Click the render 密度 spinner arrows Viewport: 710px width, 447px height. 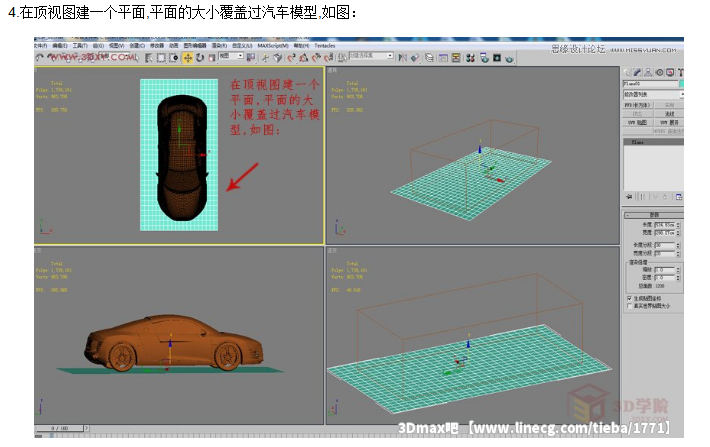(678, 277)
